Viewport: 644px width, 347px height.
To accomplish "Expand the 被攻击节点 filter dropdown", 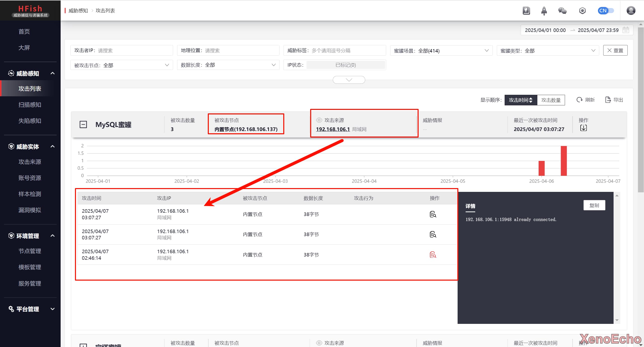I will point(122,65).
